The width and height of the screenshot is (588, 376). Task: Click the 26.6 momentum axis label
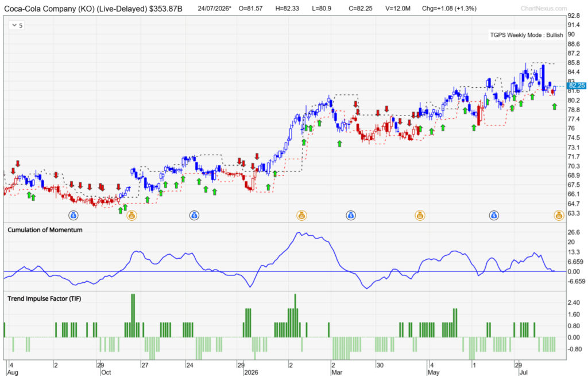574,232
